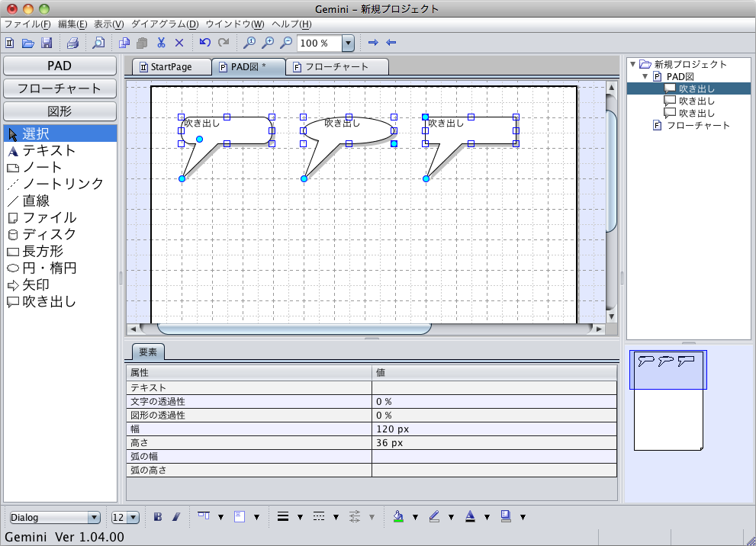Screen dimensions: 756x546
Task: Click the 図形 palette button
Action: [x=60, y=111]
